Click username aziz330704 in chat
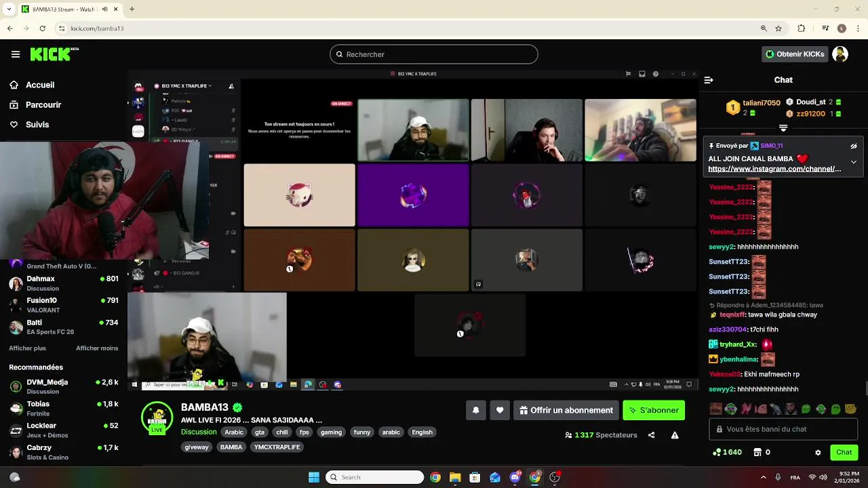Screen dimensions: 868x488 [728, 329]
